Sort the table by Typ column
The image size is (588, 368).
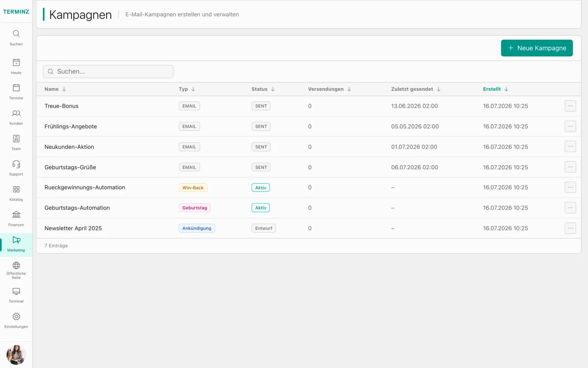point(187,89)
